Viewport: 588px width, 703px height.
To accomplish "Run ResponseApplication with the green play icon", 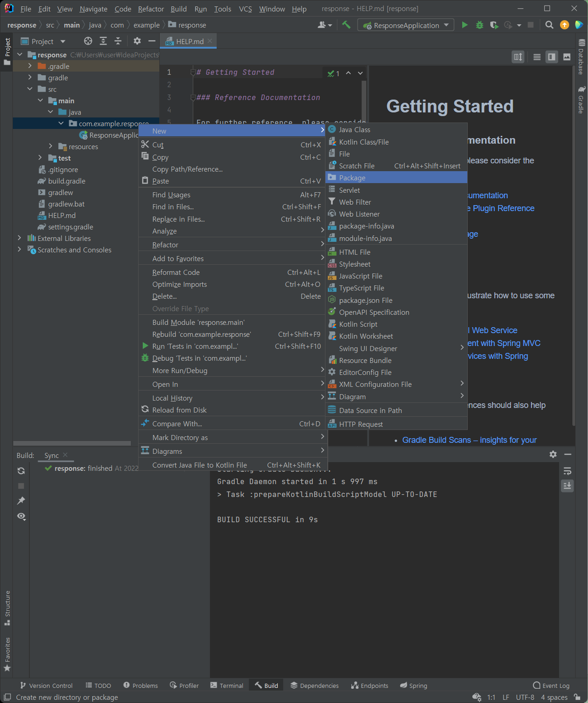I will tap(465, 25).
